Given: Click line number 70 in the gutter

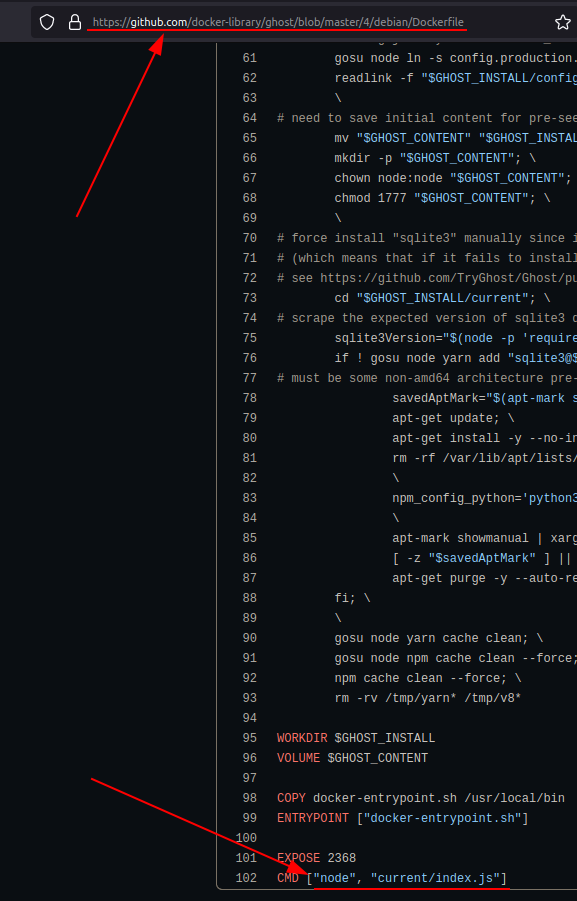Looking at the screenshot, I should coord(249,238).
